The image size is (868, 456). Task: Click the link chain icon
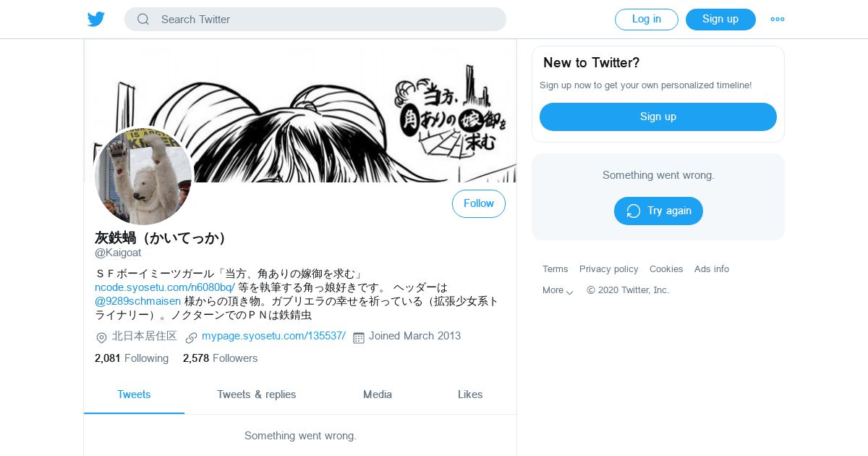(x=191, y=337)
